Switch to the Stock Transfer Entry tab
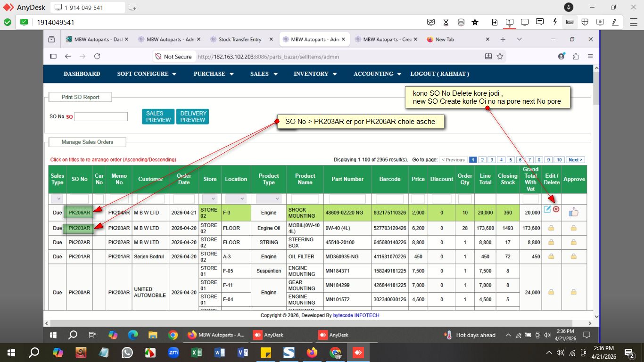Image resolution: width=644 pixels, height=362 pixels. pos(239,40)
